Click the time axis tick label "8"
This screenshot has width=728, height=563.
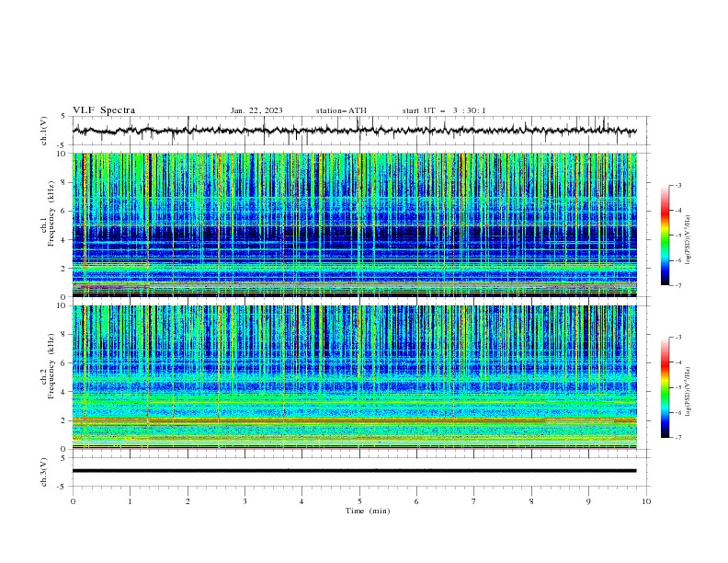[x=531, y=501]
